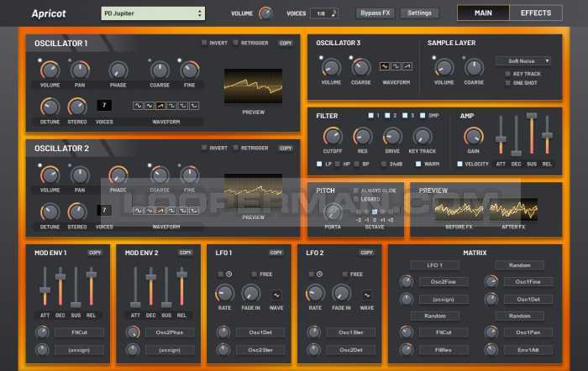Open the PD Jupiter preset dropdown
The height and width of the screenshot is (371, 588).
[153, 13]
